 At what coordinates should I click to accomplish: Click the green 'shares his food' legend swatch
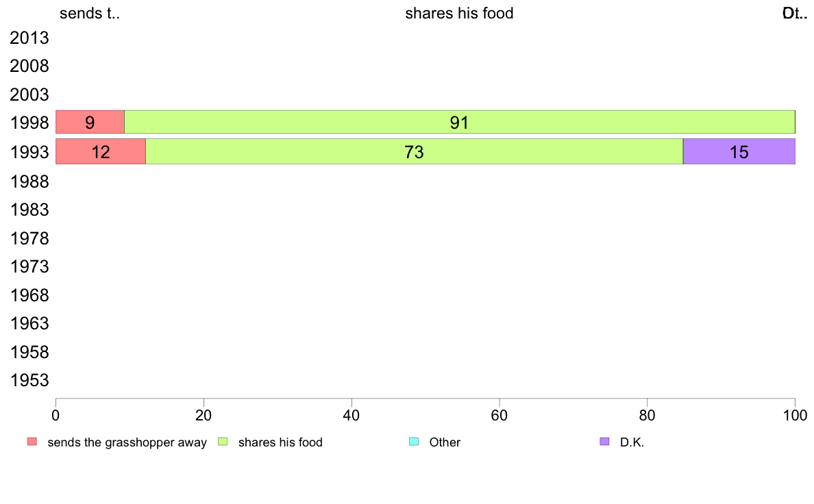pyautogui.click(x=223, y=442)
